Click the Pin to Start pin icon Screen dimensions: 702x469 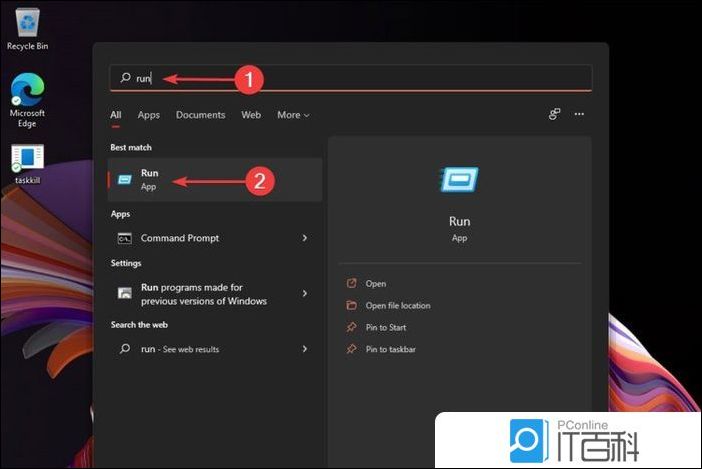pyautogui.click(x=351, y=328)
